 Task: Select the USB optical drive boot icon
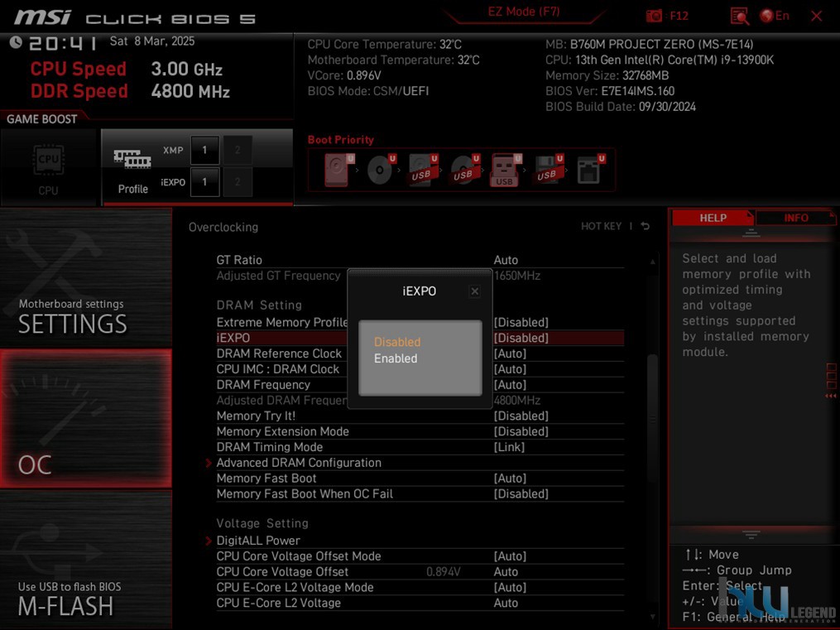(464, 170)
